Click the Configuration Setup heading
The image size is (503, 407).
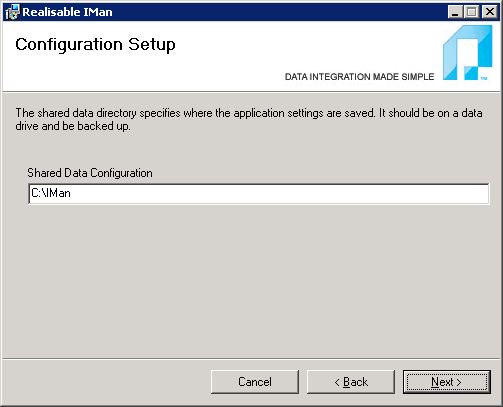pyautogui.click(x=95, y=44)
